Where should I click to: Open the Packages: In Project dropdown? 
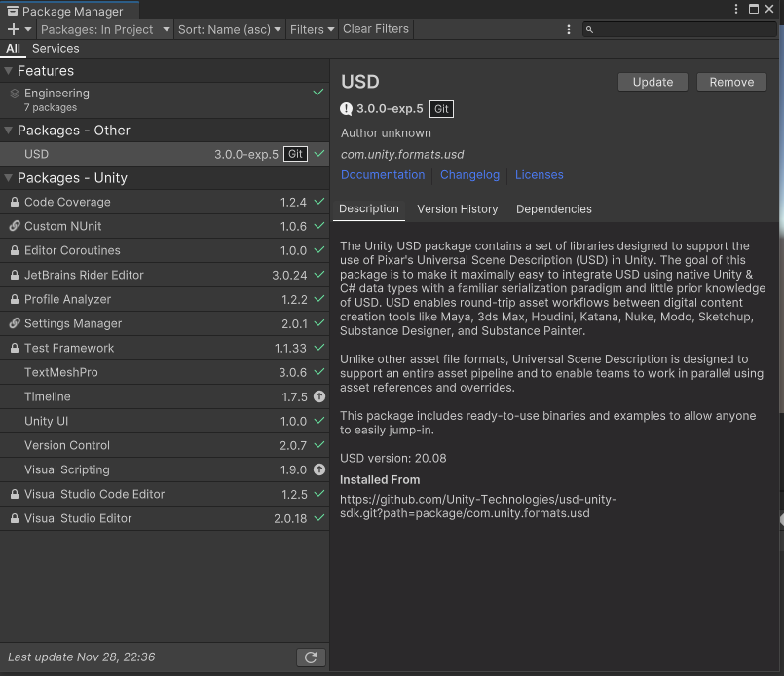(x=105, y=29)
